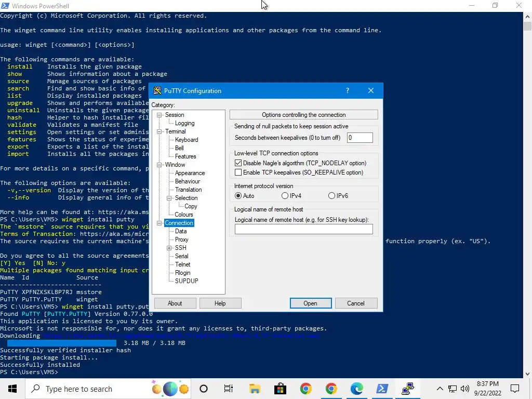
Task: Select the Terminal category label
Action: tap(175, 131)
